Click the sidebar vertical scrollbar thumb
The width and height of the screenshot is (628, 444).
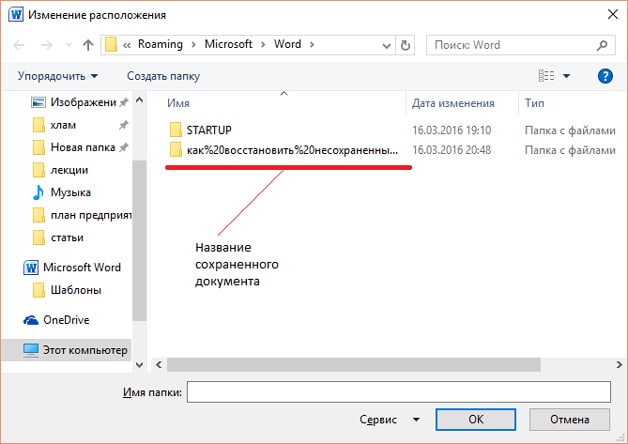coord(139,240)
